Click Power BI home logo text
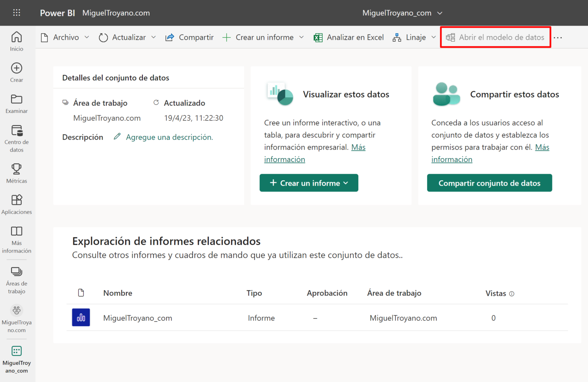 click(57, 13)
